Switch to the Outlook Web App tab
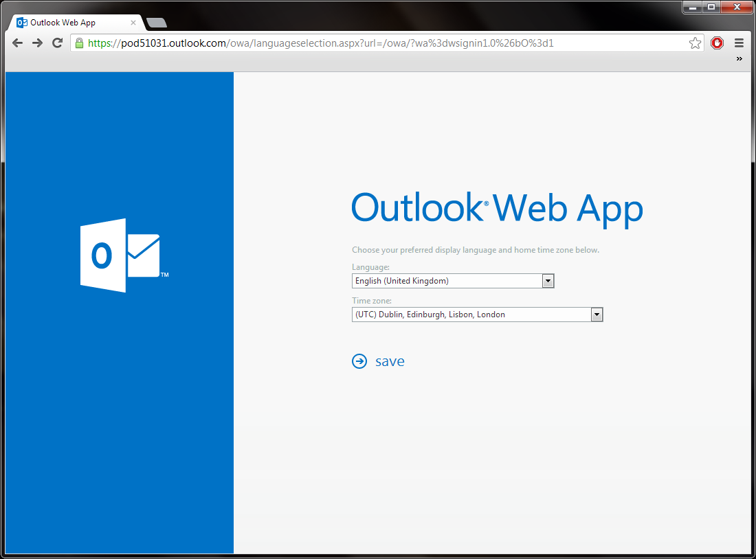The image size is (756, 559). 77,23
